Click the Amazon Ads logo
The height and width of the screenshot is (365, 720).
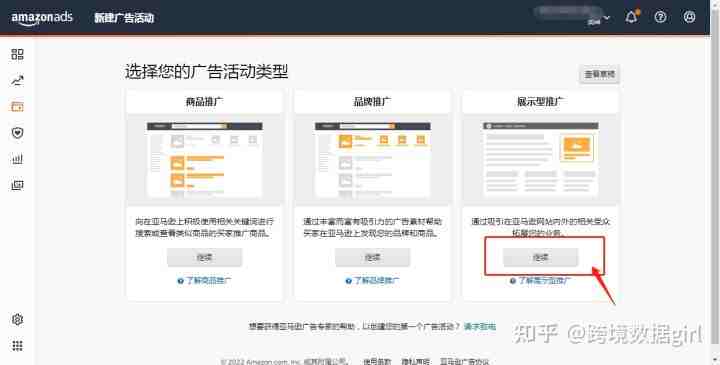(x=42, y=18)
